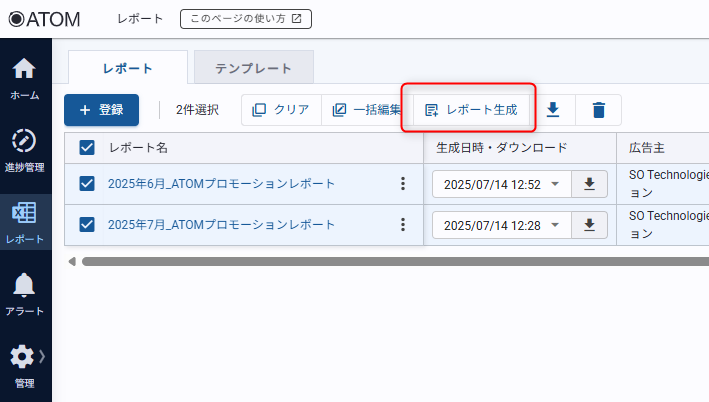Switch to the テンプレート tab
Viewport: 709px width, 402px height.
pyautogui.click(x=254, y=68)
